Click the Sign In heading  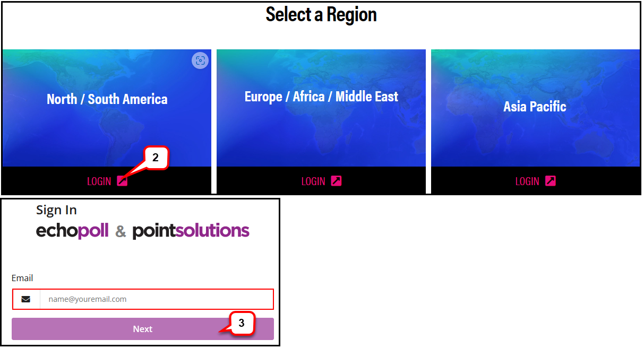click(56, 210)
